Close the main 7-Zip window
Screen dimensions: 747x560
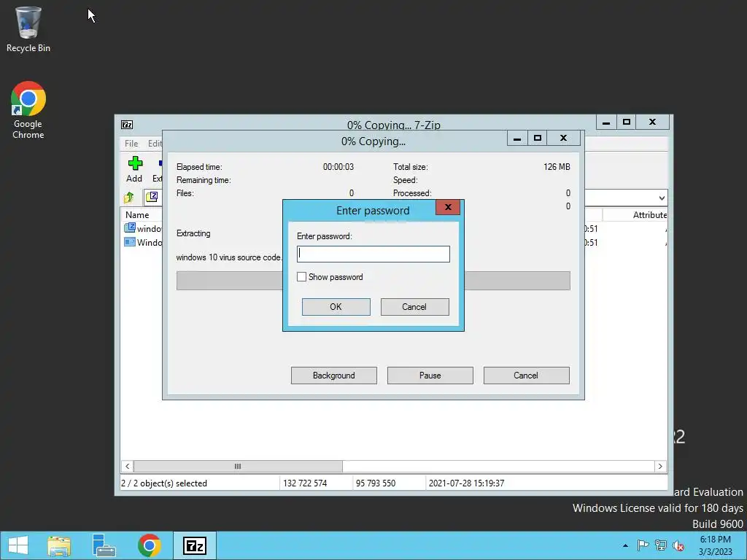point(653,122)
